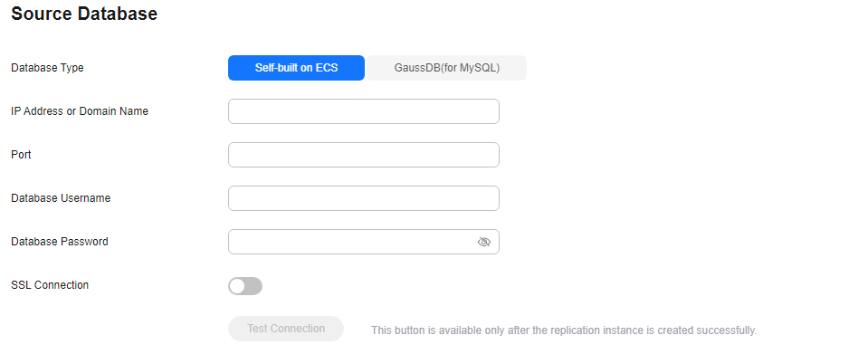Click the Source Database heading
Screen dimensions: 868x354
click(84, 14)
